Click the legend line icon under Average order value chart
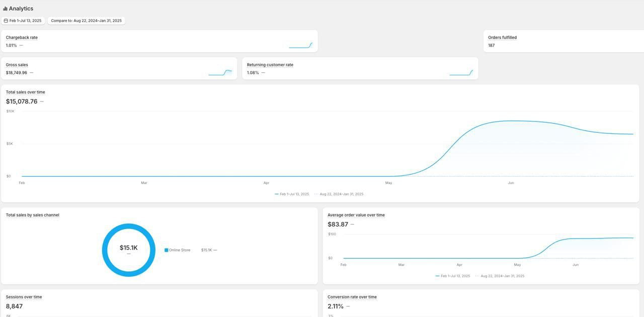This screenshot has height=317, width=644. pyautogui.click(x=436, y=275)
